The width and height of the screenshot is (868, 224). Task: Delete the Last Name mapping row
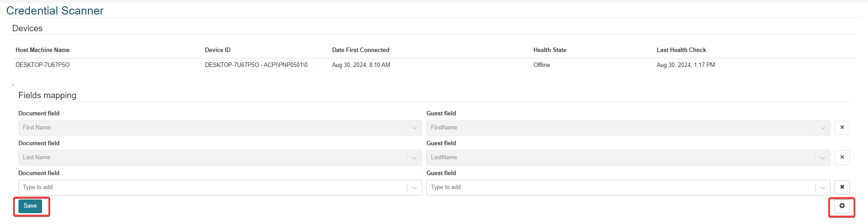(x=842, y=157)
